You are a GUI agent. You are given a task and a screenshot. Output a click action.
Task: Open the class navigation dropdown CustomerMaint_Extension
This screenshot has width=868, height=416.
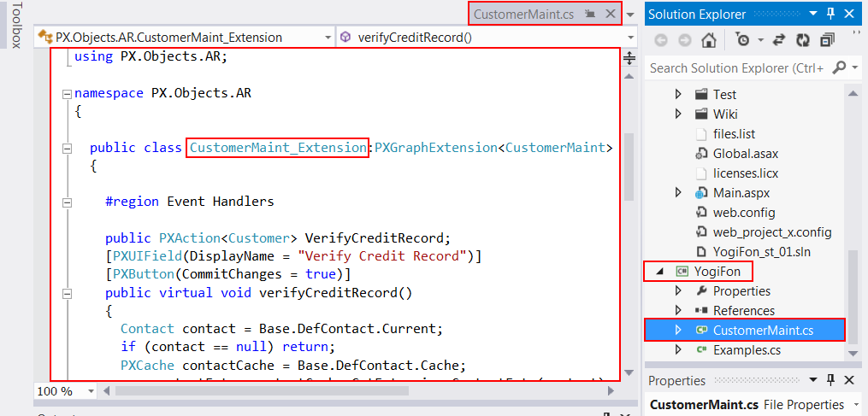coord(185,38)
